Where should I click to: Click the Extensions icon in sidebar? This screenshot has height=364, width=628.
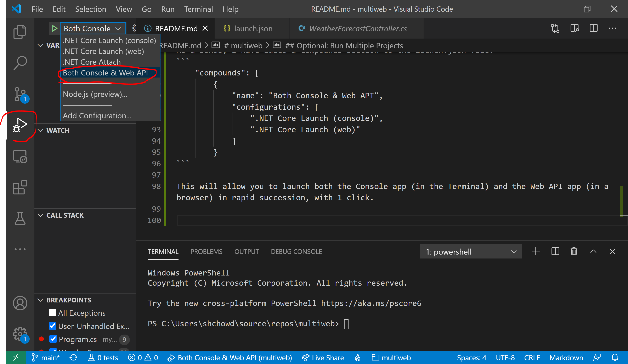20,187
